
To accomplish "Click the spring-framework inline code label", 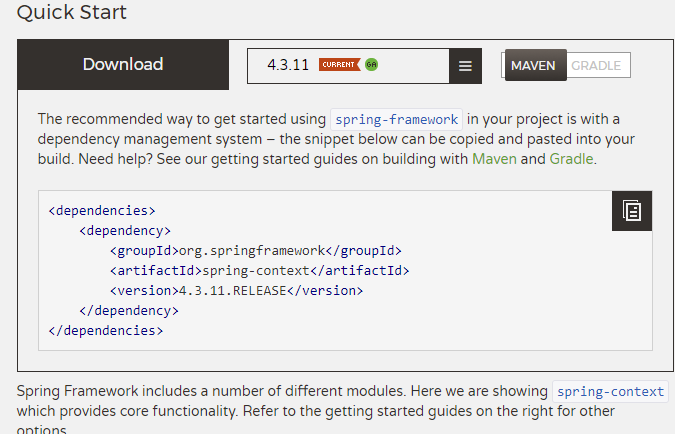I will [396, 119].
